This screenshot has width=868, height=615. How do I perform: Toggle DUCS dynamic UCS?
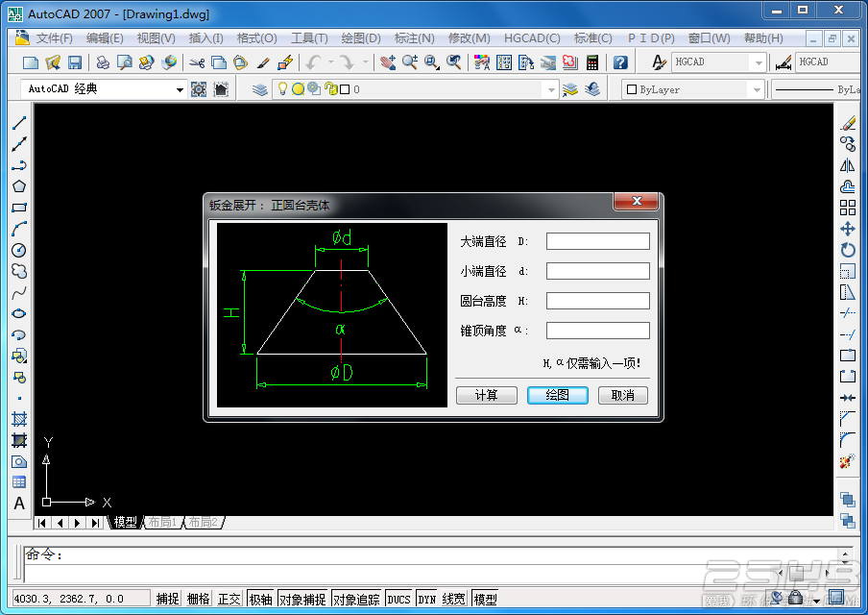[399, 599]
